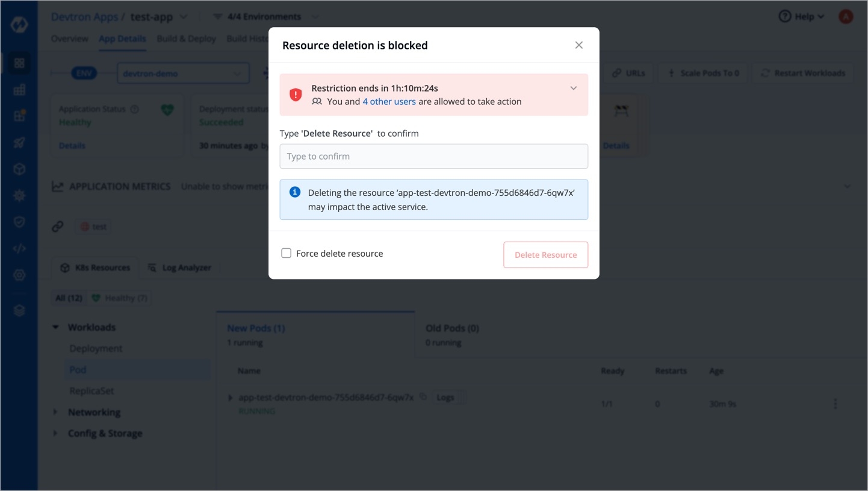Click the Application Status help icon
The width and height of the screenshot is (868, 491).
tap(135, 109)
